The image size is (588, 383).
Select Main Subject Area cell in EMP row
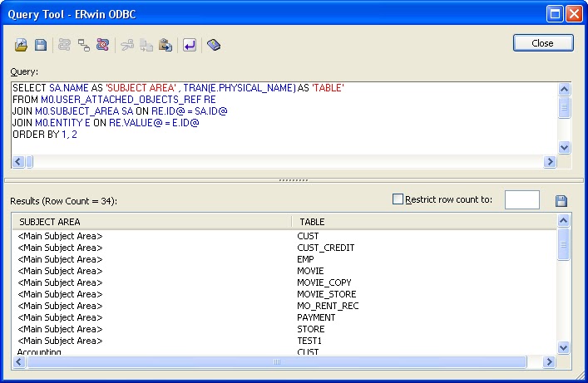click(x=60, y=259)
